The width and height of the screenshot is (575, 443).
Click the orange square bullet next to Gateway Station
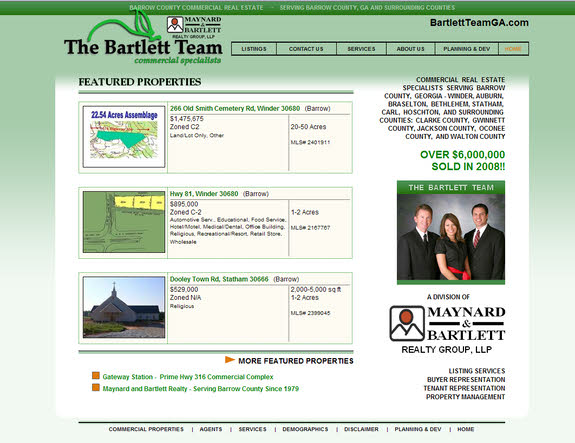pyautogui.click(x=96, y=376)
